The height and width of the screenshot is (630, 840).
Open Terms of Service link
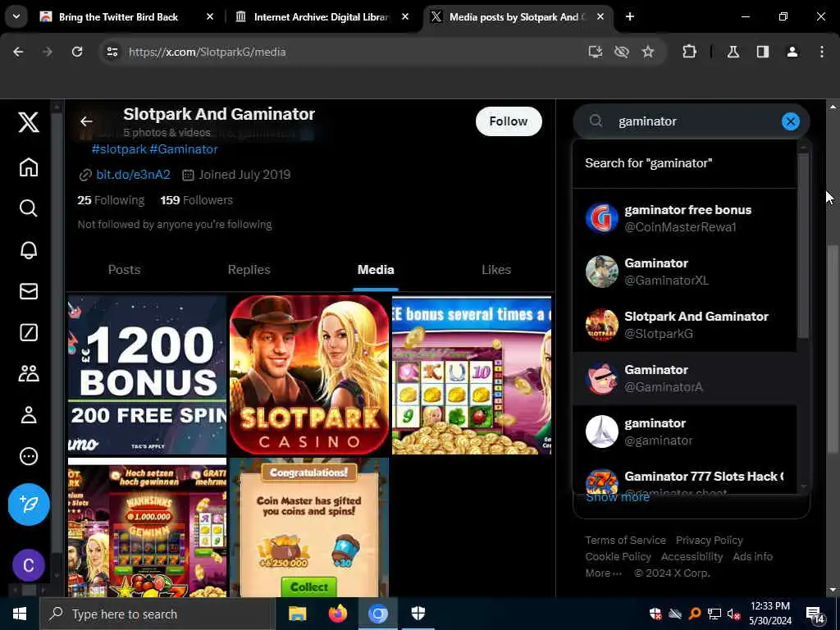tap(625, 540)
